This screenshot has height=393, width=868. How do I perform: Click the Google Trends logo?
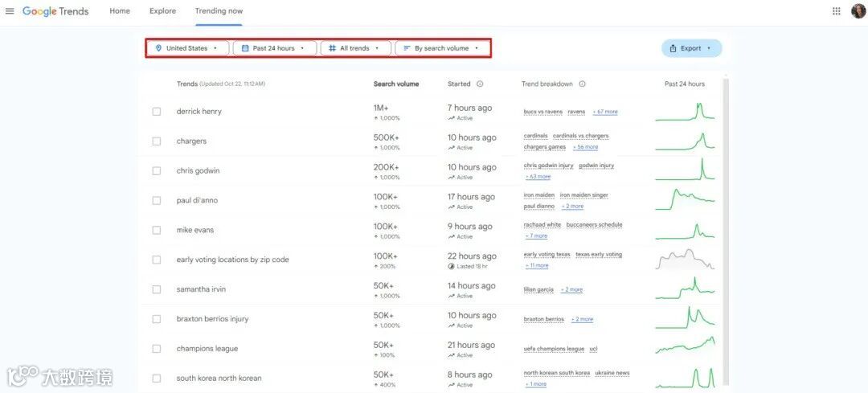[x=55, y=11]
